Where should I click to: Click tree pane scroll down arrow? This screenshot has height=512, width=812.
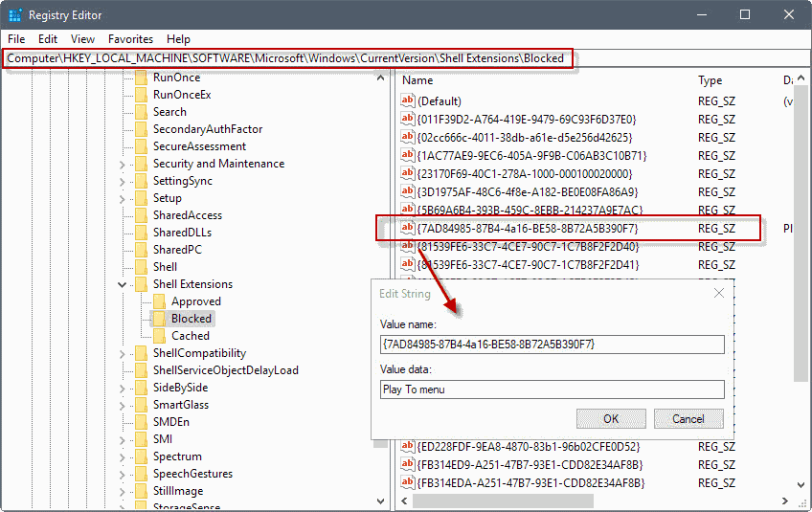tap(381, 501)
